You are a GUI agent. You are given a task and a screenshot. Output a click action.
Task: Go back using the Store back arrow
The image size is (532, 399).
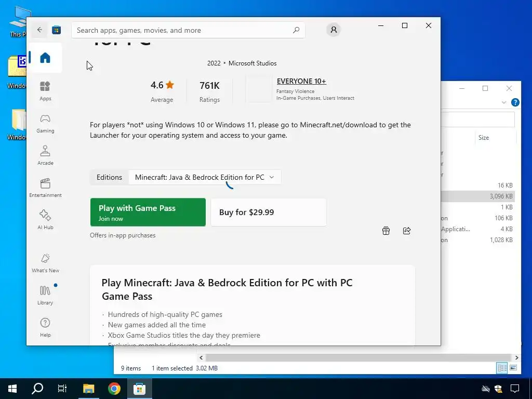pos(39,30)
